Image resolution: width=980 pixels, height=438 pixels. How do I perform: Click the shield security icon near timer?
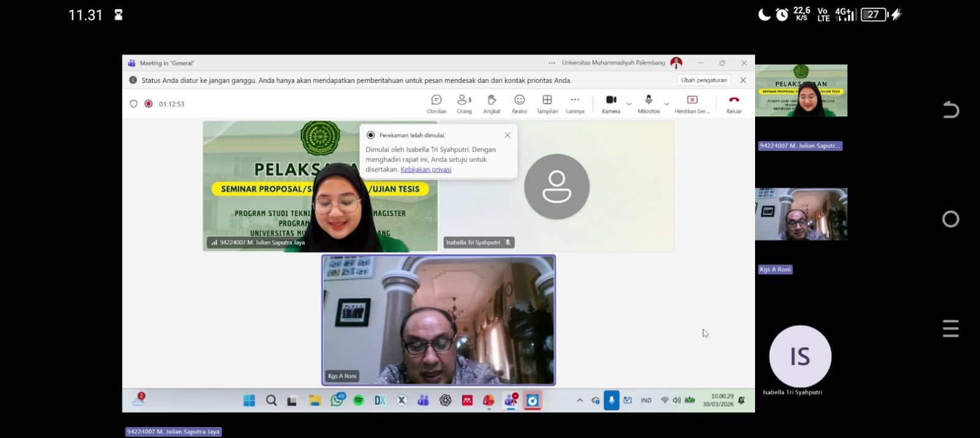tap(134, 104)
